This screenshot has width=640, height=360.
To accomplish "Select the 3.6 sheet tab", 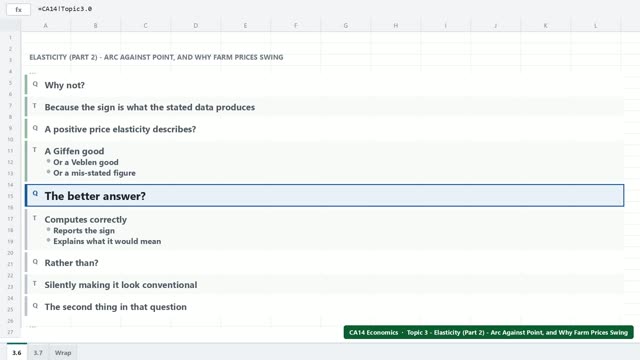I will (17, 352).
